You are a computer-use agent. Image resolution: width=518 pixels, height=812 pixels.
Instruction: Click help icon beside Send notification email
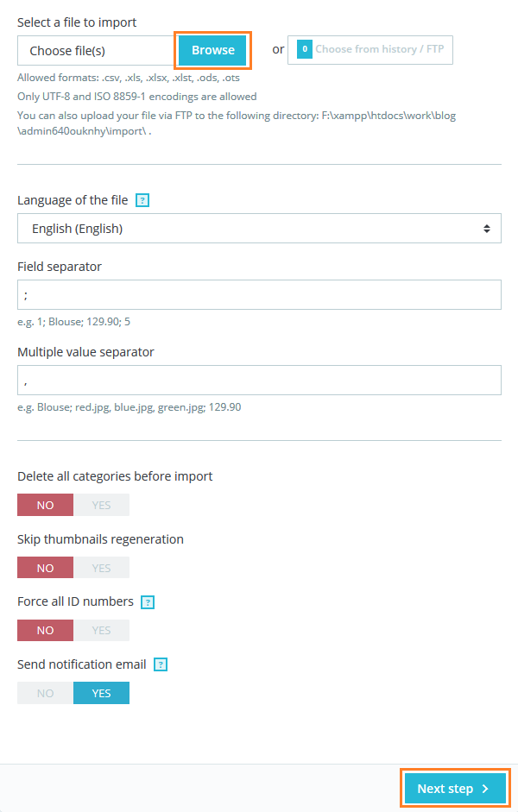tap(161, 664)
